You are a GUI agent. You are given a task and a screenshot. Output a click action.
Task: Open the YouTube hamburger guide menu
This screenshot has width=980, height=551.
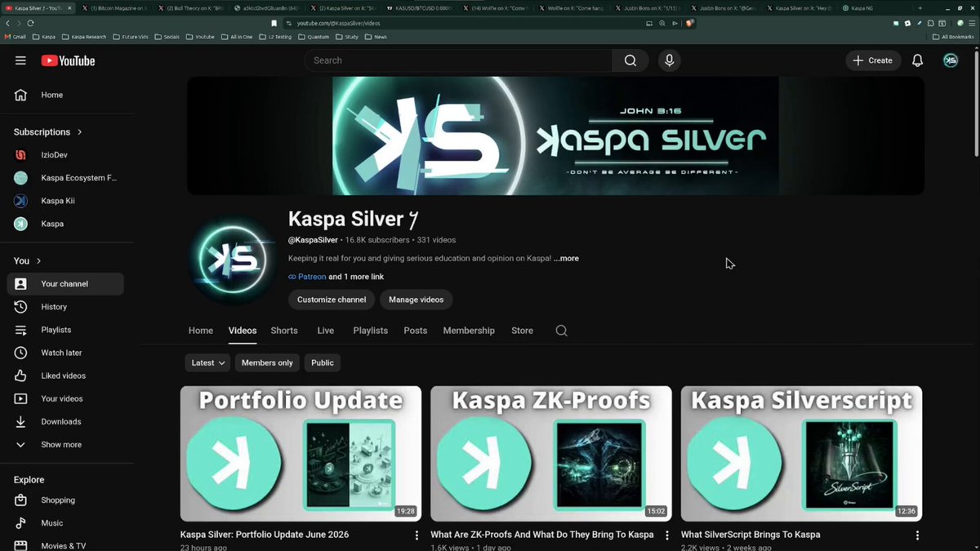tap(20, 60)
